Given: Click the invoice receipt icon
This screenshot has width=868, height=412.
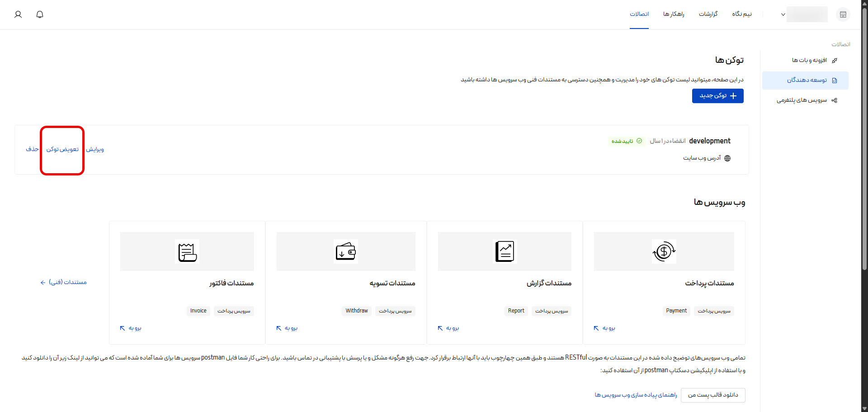Looking at the screenshot, I should [x=187, y=251].
